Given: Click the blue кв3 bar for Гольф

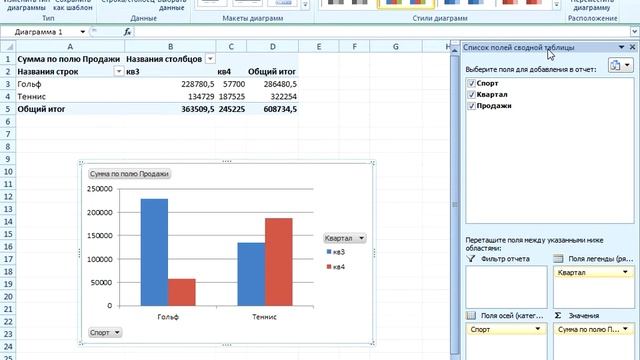Looking at the screenshot, I should pyautogui.click(x=154, y=252).
